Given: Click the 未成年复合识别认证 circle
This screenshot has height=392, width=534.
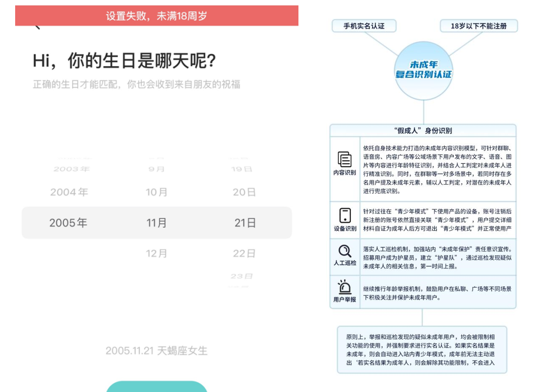Looking at the screenshot, I should tap(423, 70).
